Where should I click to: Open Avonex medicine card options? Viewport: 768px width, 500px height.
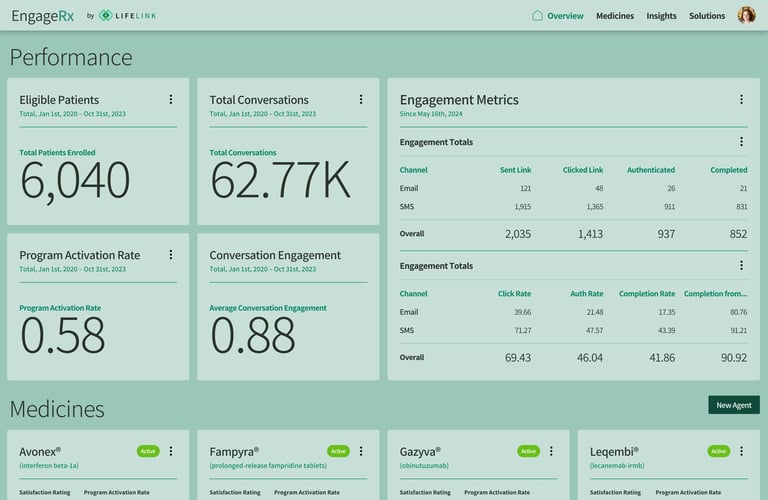171,451
